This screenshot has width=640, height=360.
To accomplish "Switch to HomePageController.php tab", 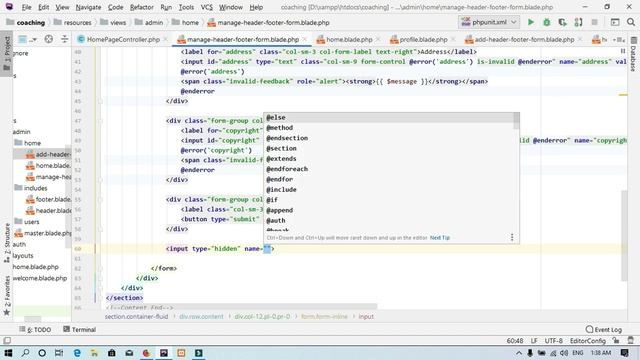I will [x=122, y=40].
